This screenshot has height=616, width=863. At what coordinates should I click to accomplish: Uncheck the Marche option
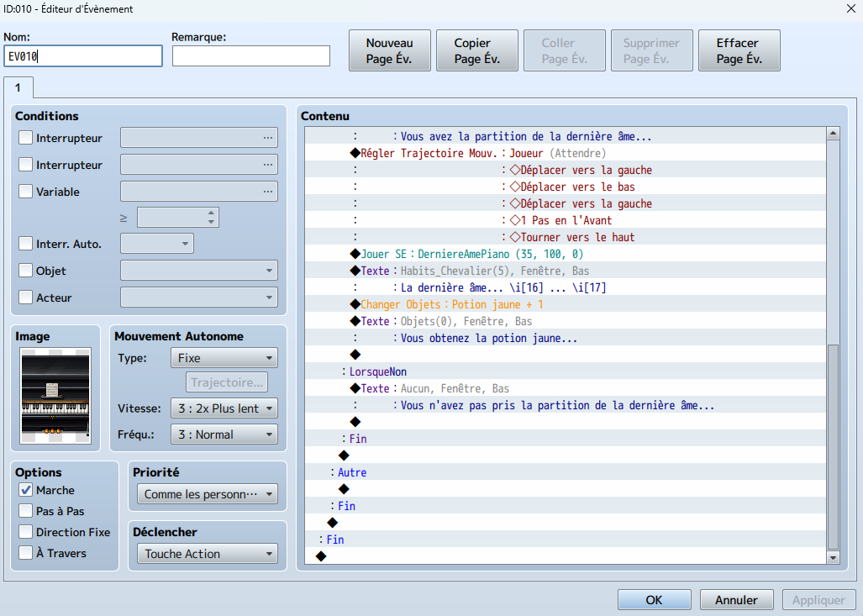(x=26, y=490)
